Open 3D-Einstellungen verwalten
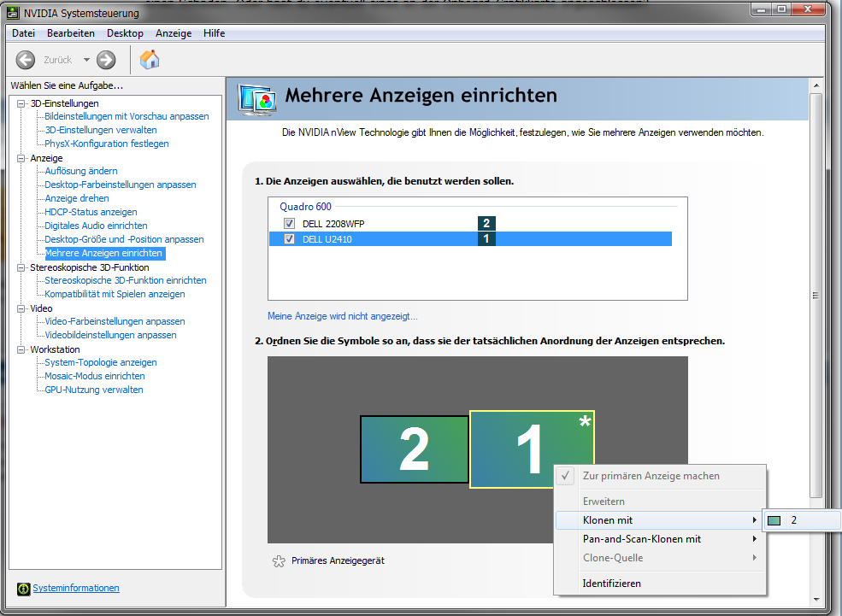This screenshot has height=616, width=842. [x=101, y=130]
